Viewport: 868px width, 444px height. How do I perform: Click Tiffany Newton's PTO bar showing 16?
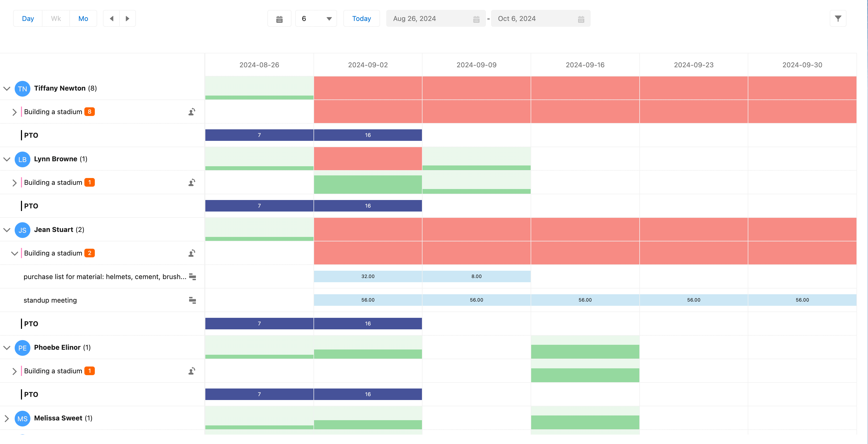point(368,135)
